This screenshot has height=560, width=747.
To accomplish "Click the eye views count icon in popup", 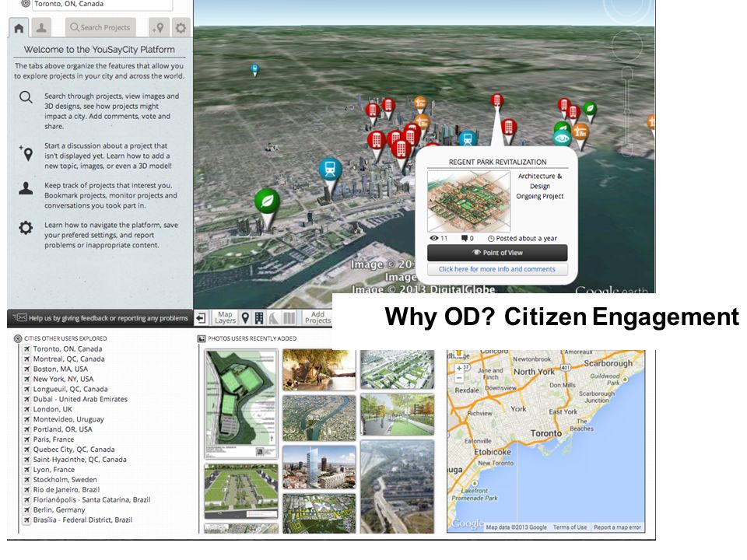I will (x=434, y=239).
